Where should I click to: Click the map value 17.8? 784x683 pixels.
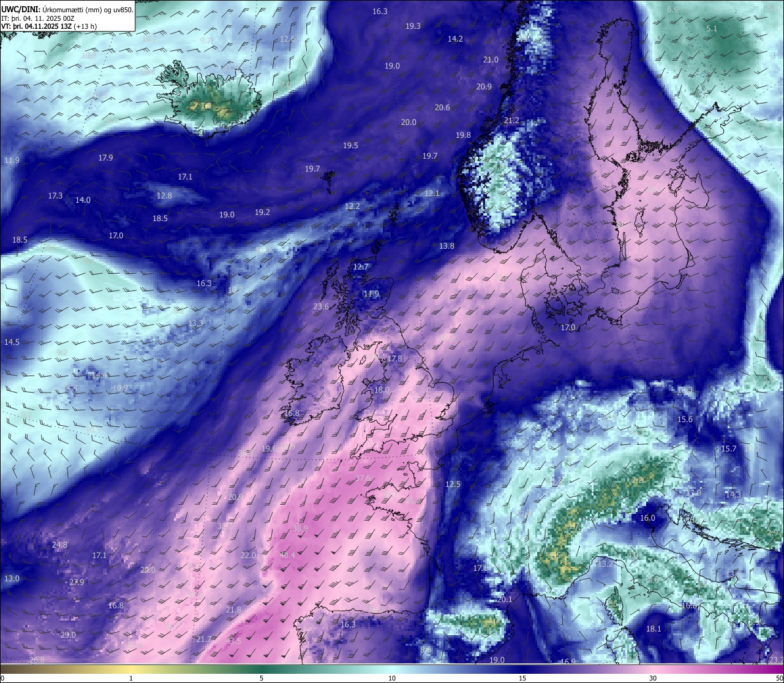tap(394, 358)
